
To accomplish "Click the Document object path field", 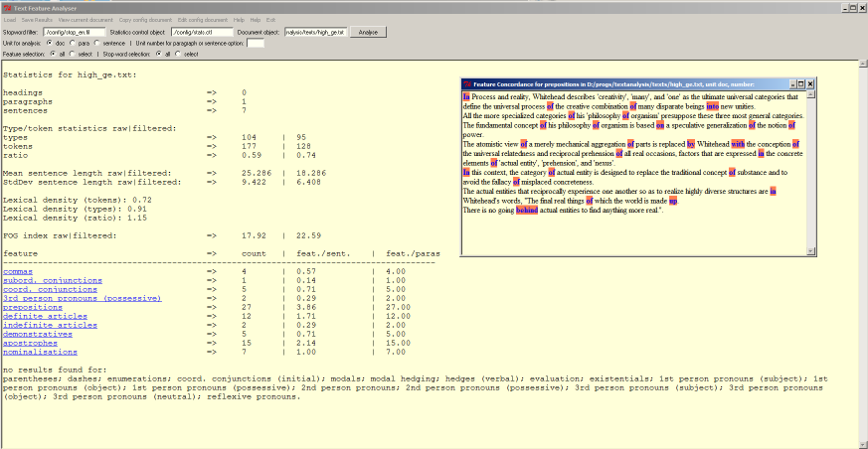I will click(316, 32).
